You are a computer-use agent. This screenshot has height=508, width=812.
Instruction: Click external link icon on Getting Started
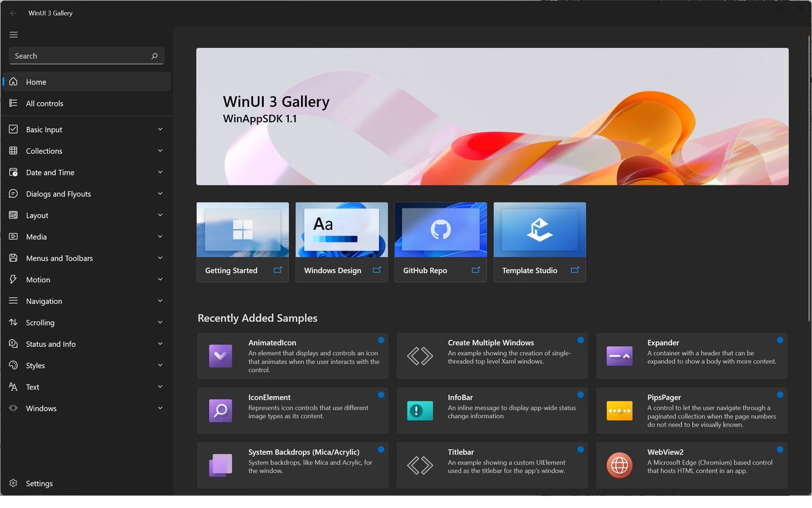coord(277,270)
